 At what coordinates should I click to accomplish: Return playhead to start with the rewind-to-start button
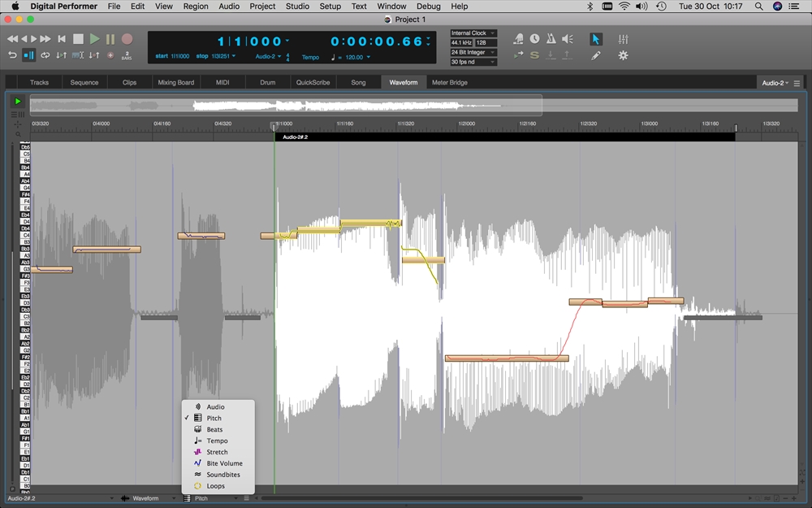pyautogui.click(x=62, y=39)
